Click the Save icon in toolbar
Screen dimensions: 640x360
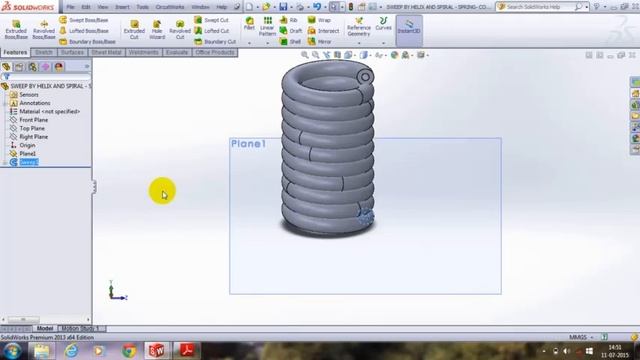[283, 7]
